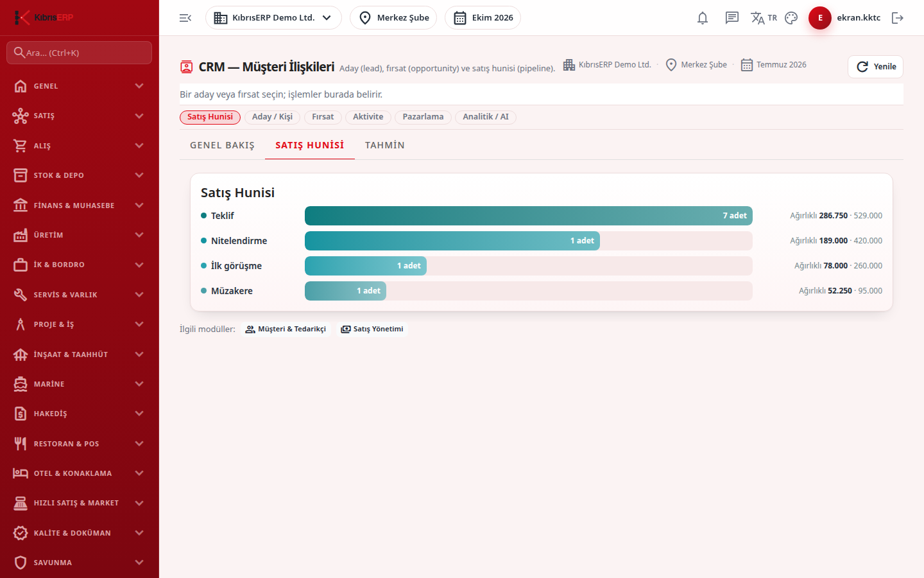Image resolution: width=924 pixels, height=578 pixels.
Task: Expand the İK & BORDRO chevron
Action: tap(139, 265)
